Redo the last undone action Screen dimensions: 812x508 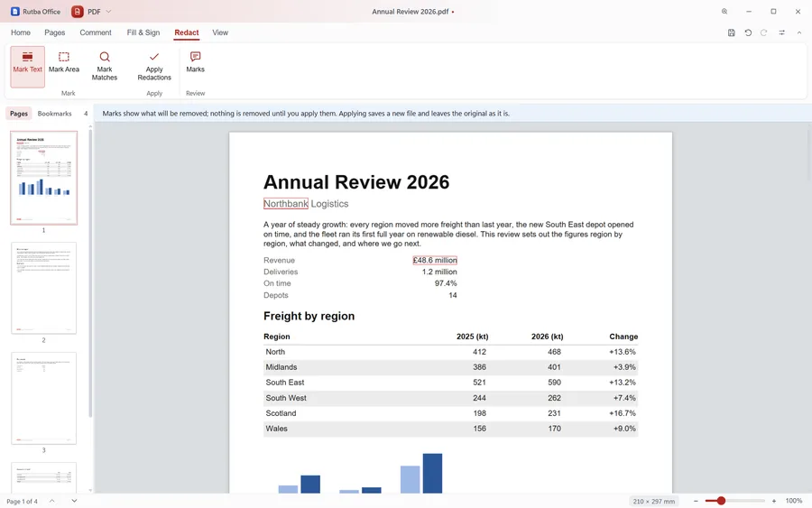(x=764, y=32)
